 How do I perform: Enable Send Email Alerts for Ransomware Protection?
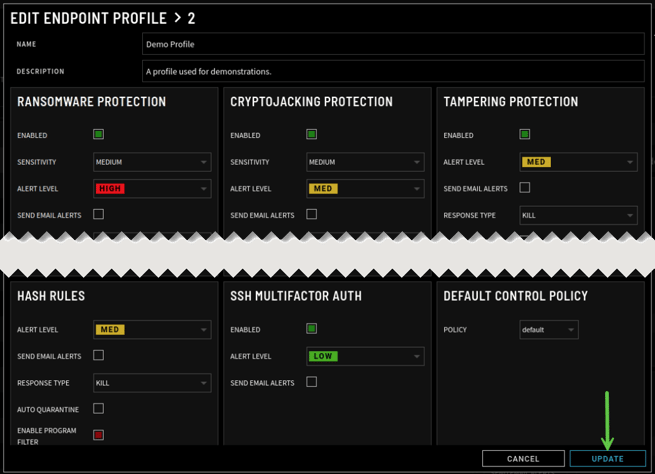99,214
